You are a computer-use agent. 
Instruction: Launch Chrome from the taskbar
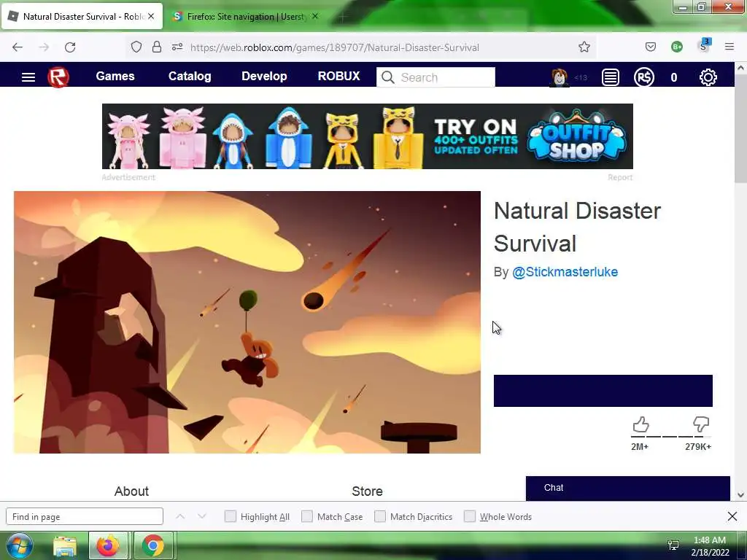click(153, 545)
